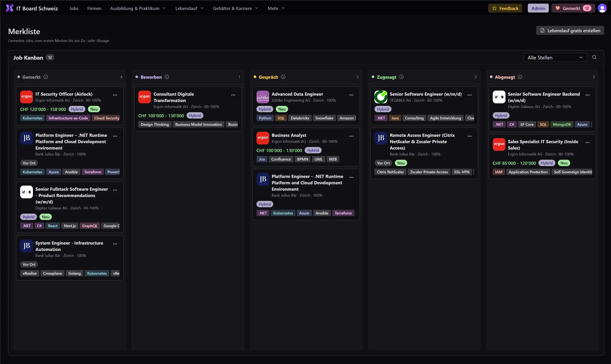Open options for Business Analyst card
Screen dimensions: 611x364
pos(351,136)
